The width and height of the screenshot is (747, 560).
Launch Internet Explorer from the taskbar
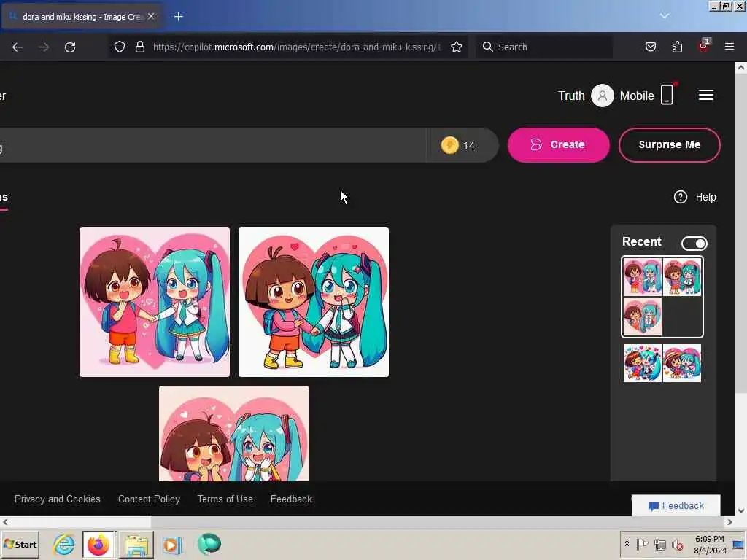(x=64, y=544)
